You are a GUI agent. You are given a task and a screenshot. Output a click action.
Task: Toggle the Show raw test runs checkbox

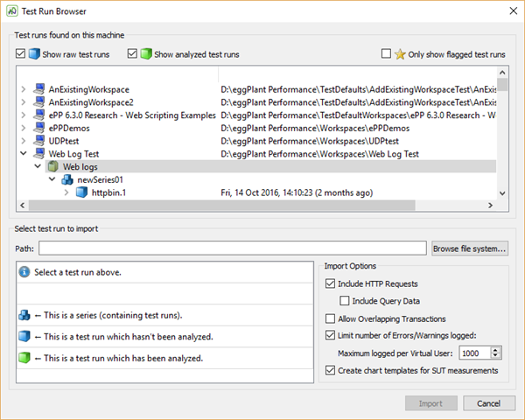click(20, 53)
